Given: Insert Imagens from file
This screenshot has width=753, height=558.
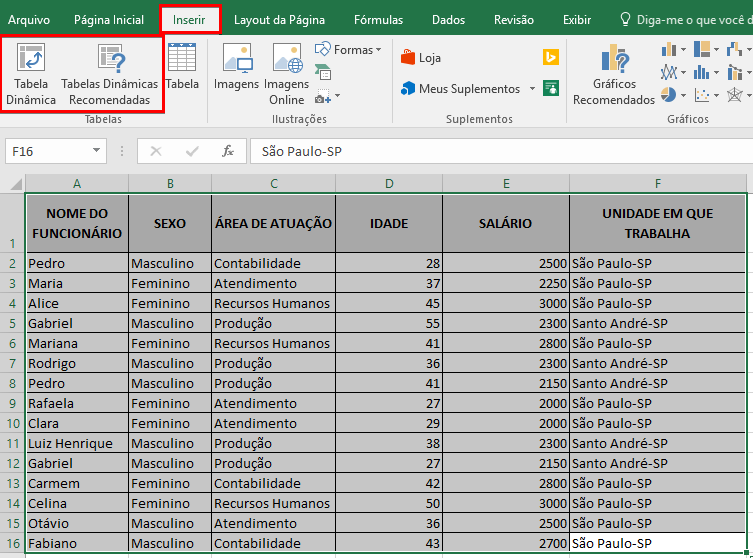Looking at the screenshot, I should pos(236,66).
